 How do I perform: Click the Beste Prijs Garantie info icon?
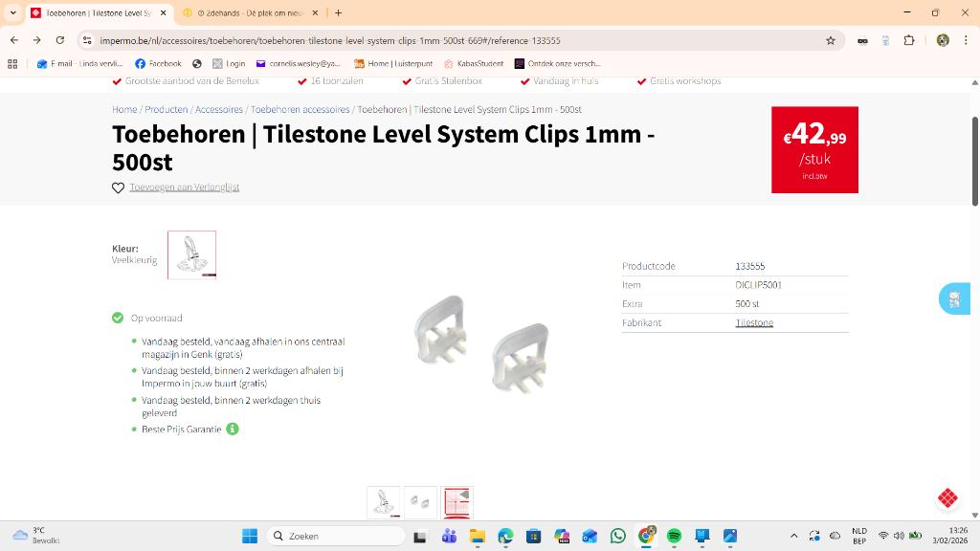point(233,430)
